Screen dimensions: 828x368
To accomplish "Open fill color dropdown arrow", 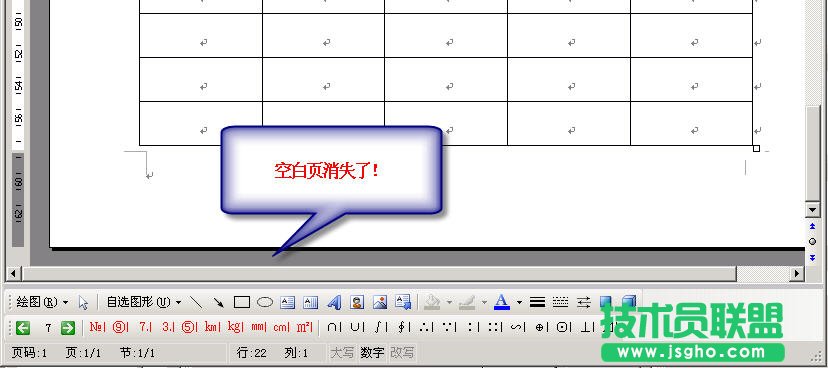I will click(449, 303).
